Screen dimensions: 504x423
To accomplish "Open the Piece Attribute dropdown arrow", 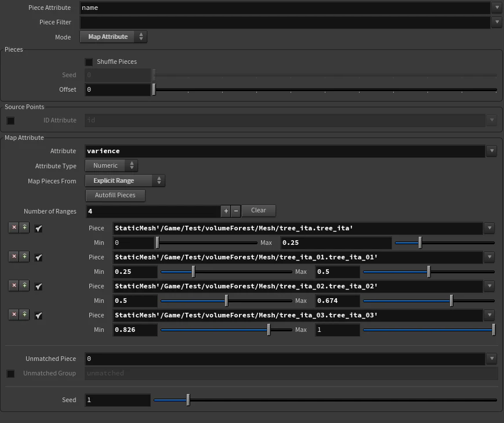I will pyautogui.click(x=497, y=8).
